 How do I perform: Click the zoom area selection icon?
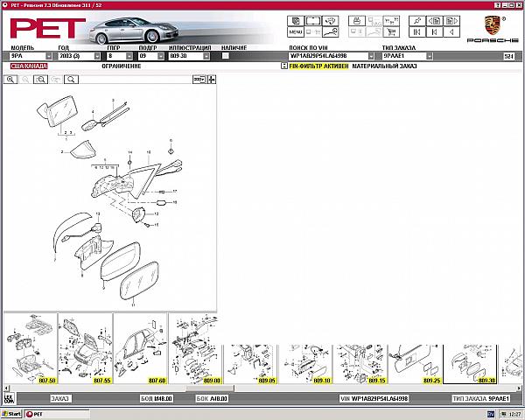(41, 80)
